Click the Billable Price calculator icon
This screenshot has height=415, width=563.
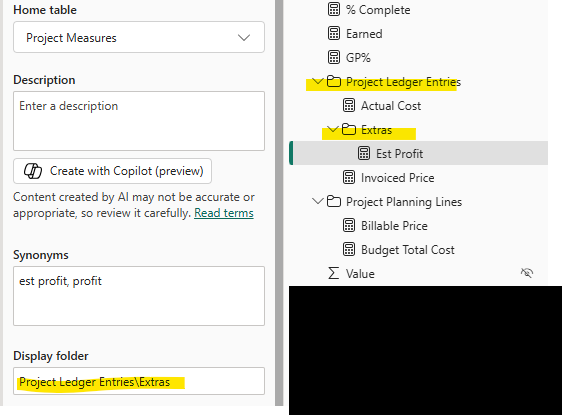click(349, 225)
